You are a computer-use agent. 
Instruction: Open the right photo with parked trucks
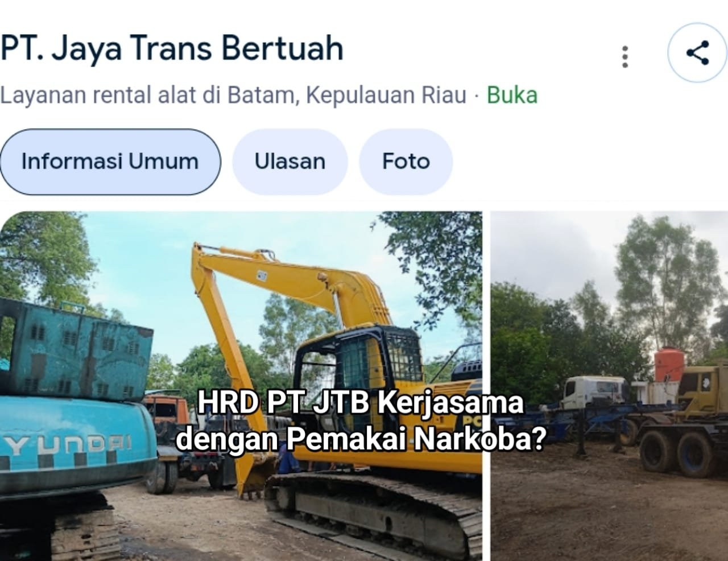(x=609, y=386)
